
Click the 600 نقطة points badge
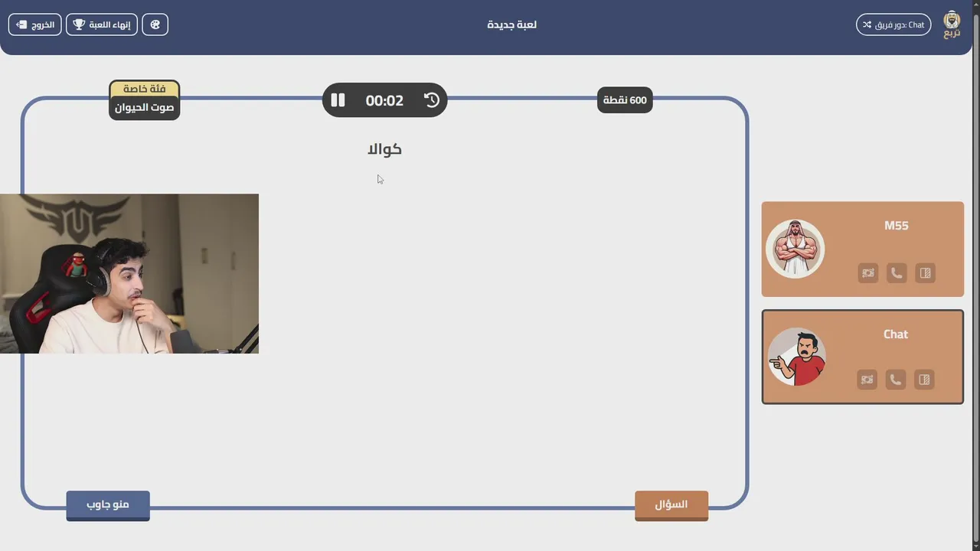625,100
